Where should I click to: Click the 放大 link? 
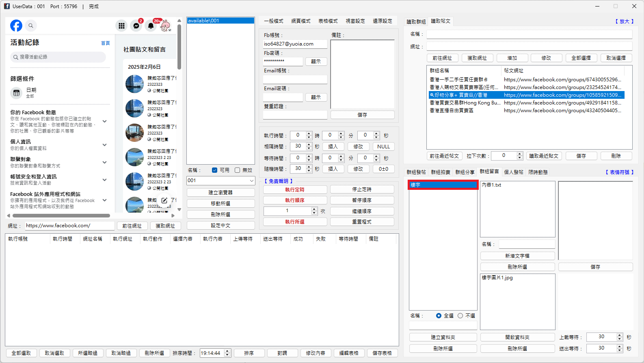624,22
